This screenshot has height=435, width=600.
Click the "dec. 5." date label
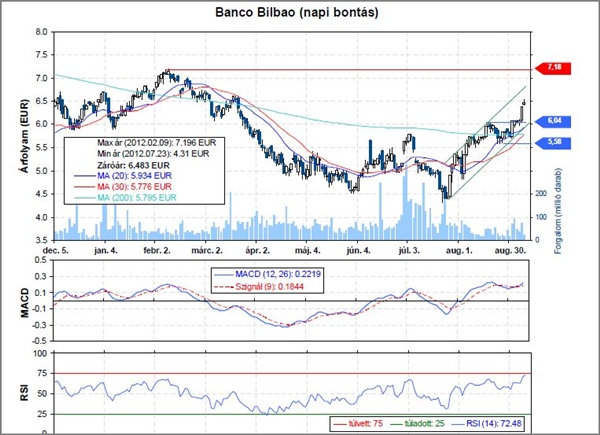pos(56,251)
